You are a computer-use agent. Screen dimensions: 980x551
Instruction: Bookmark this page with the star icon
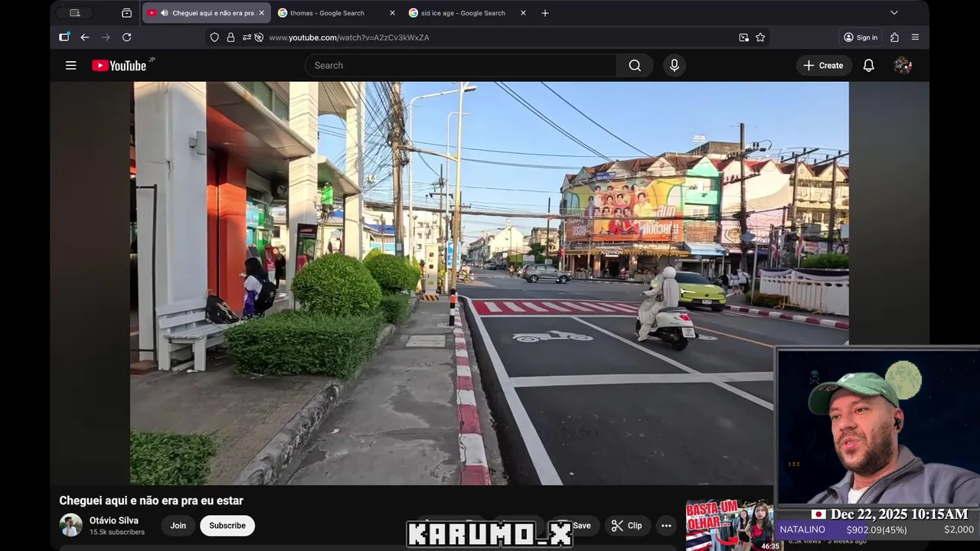(x=760, y=37)
